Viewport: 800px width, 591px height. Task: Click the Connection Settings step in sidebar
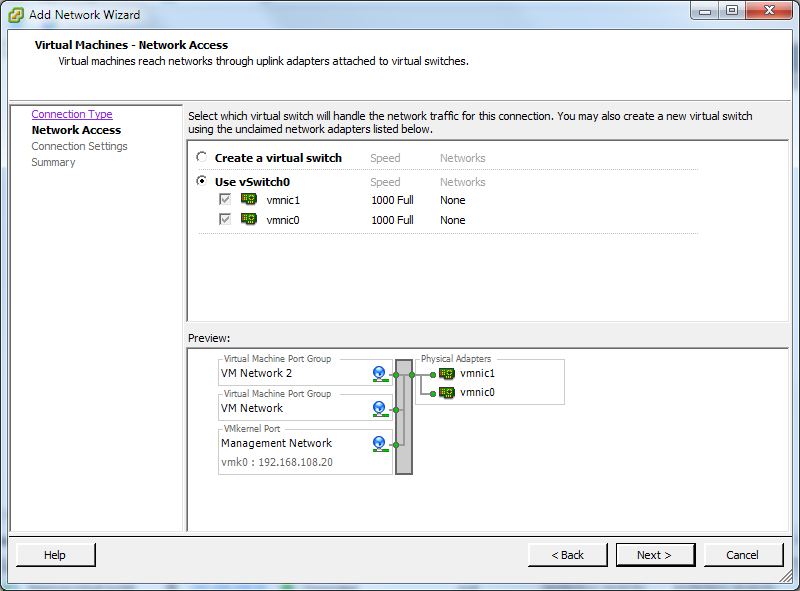pyautogui.click(x=79, y=146)
